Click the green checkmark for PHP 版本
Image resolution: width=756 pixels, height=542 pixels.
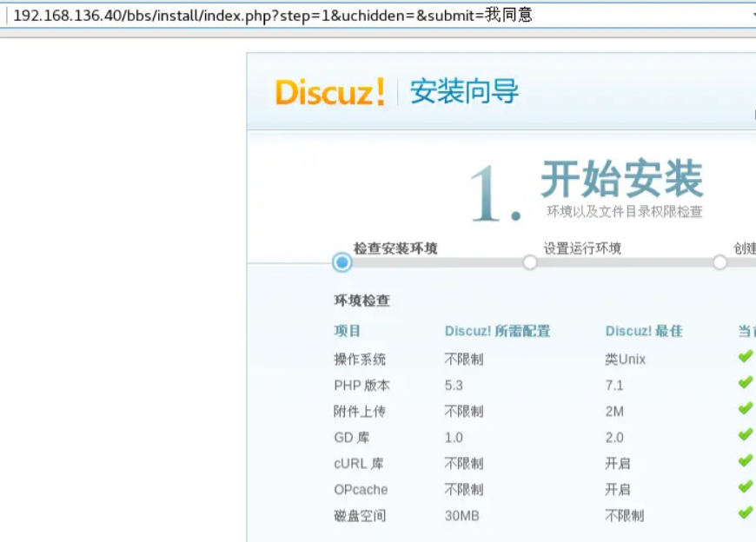[x=746, y=382]
